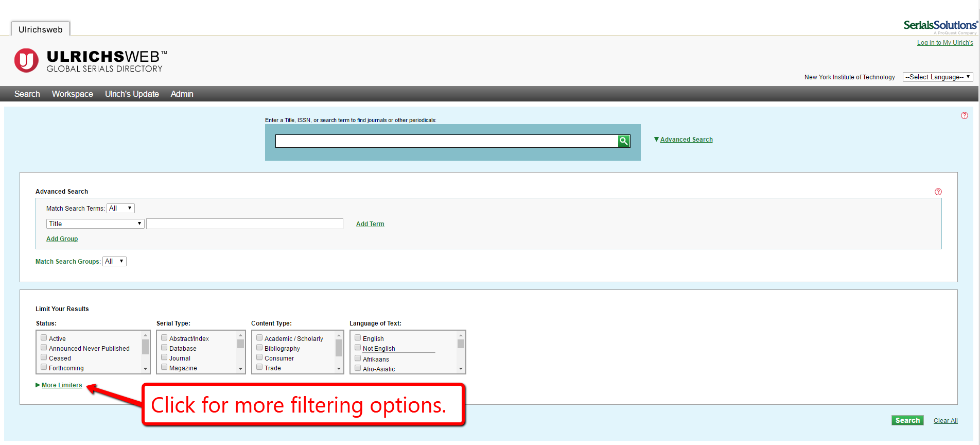Screen dimensions: 980x445
Task: Click Content Type list down arrow
Action: pos(339,369)
